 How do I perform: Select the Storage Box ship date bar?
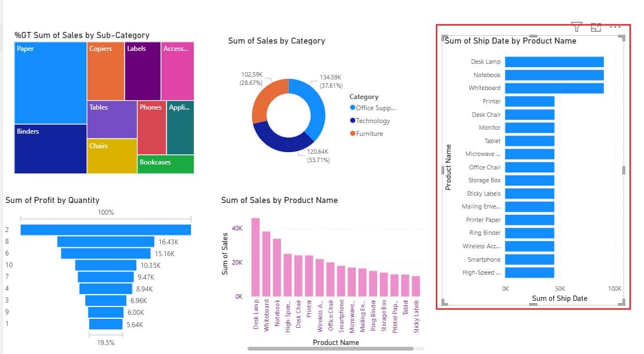coord(529,180)
